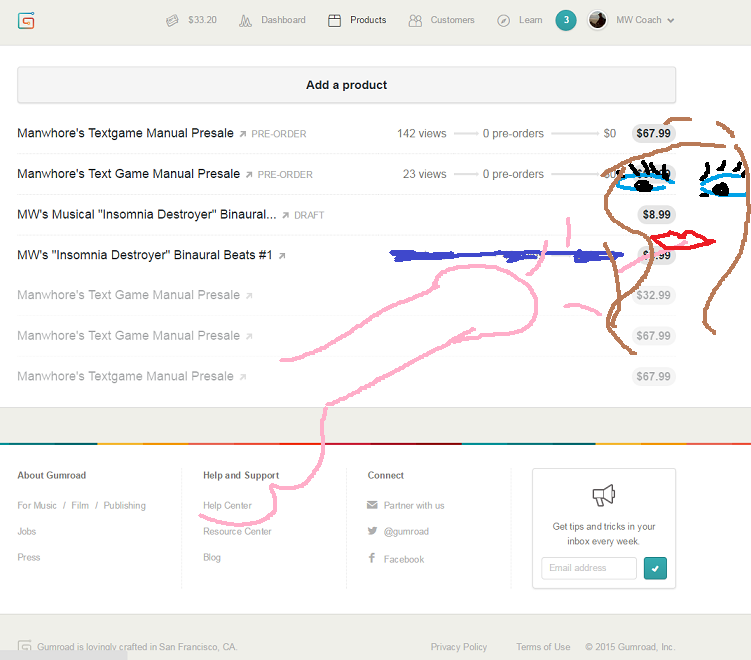Open external link icon for 142 views product

(x=243, y=134)
